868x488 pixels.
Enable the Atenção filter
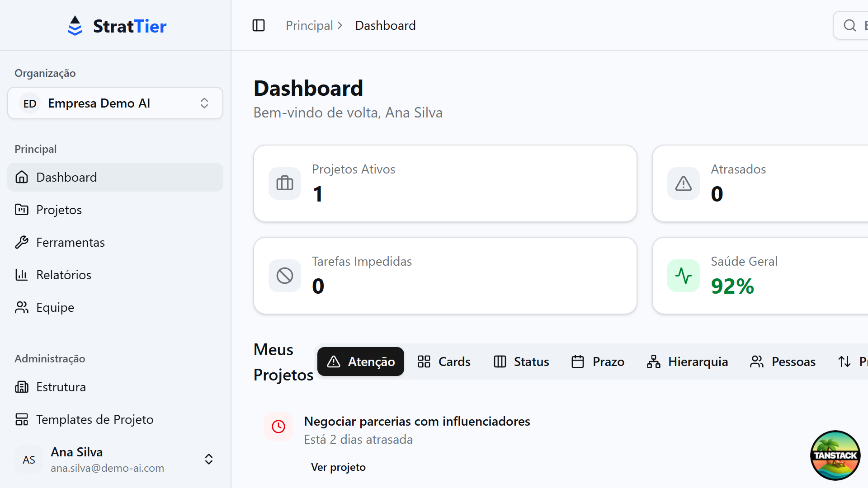[x=360, y=361]
